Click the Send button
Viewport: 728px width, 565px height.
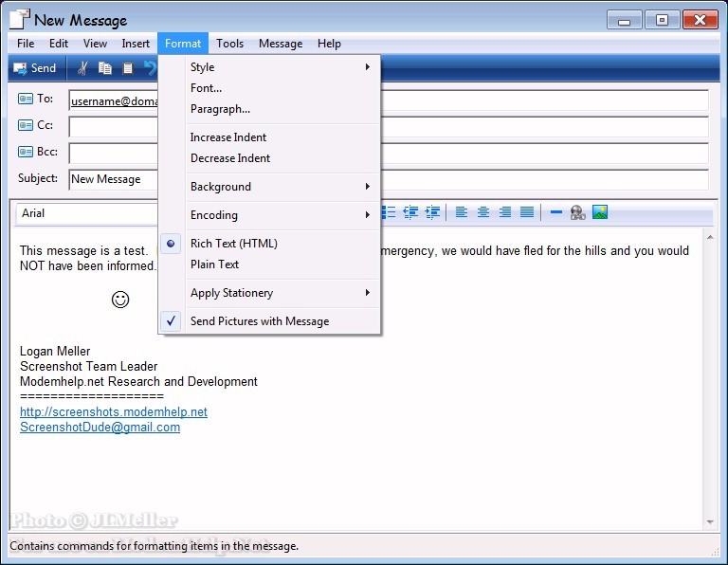[x=35, y=68]
